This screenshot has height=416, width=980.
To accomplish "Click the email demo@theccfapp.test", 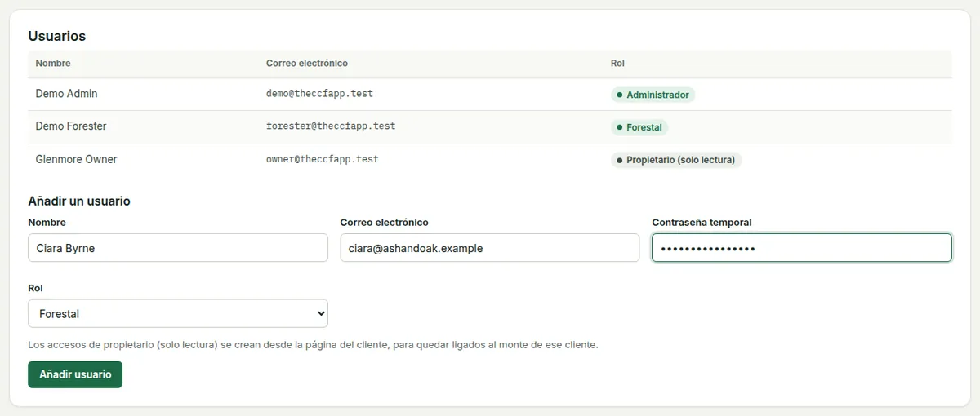I will (319, 94).
